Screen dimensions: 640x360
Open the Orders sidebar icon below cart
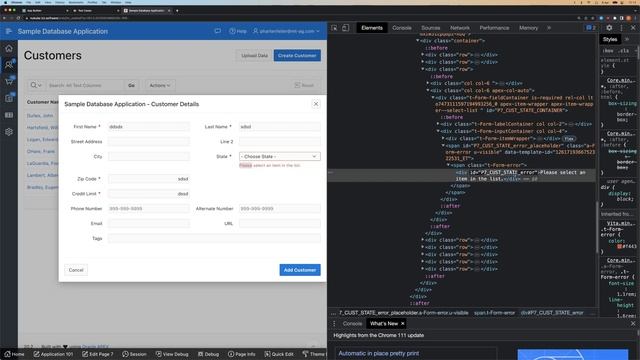pos(9,98)
